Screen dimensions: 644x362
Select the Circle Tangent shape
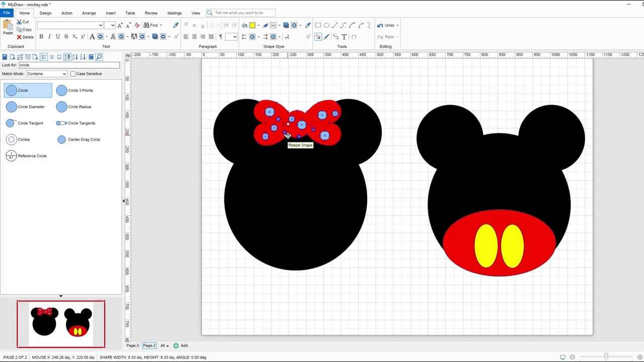pos(25,123)
